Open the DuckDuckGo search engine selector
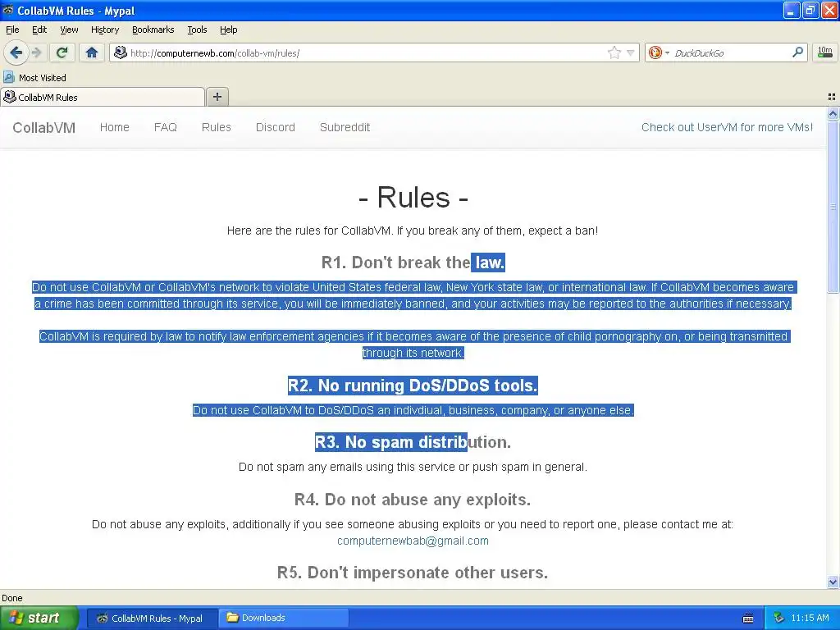The height and width of the screenshot is (630, 840). (x=659, y=52)
